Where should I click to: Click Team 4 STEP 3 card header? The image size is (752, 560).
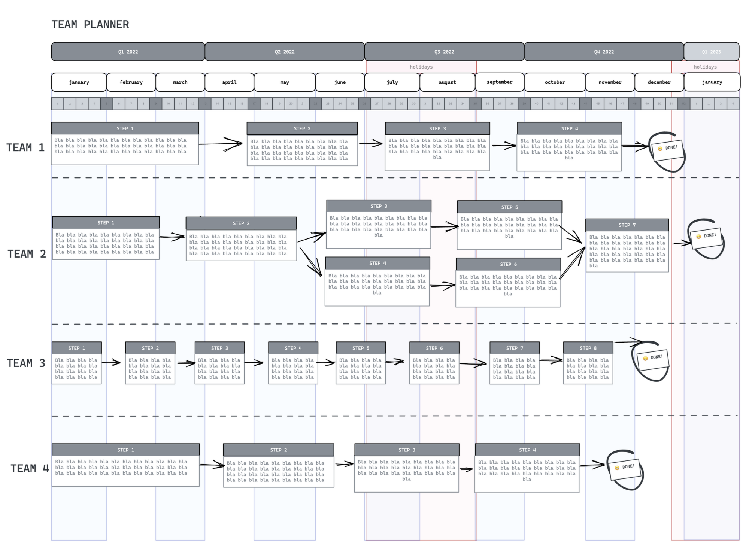pos(407,450)
